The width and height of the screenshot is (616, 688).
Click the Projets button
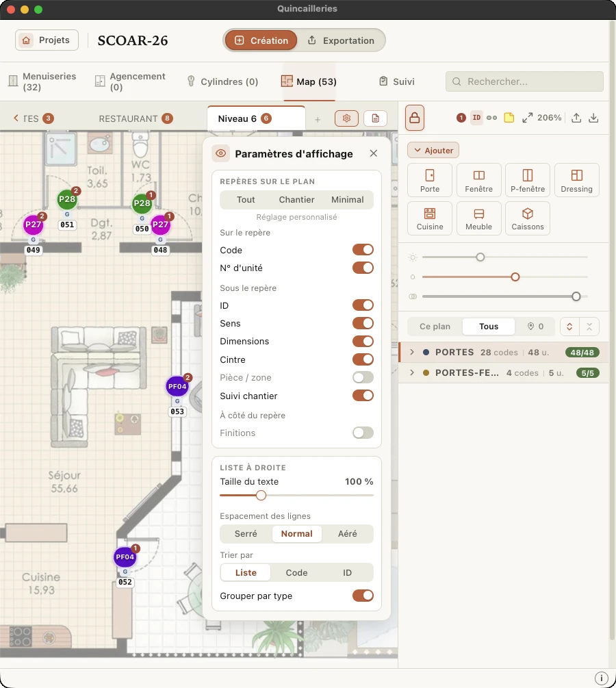click(x=47, y=40)
